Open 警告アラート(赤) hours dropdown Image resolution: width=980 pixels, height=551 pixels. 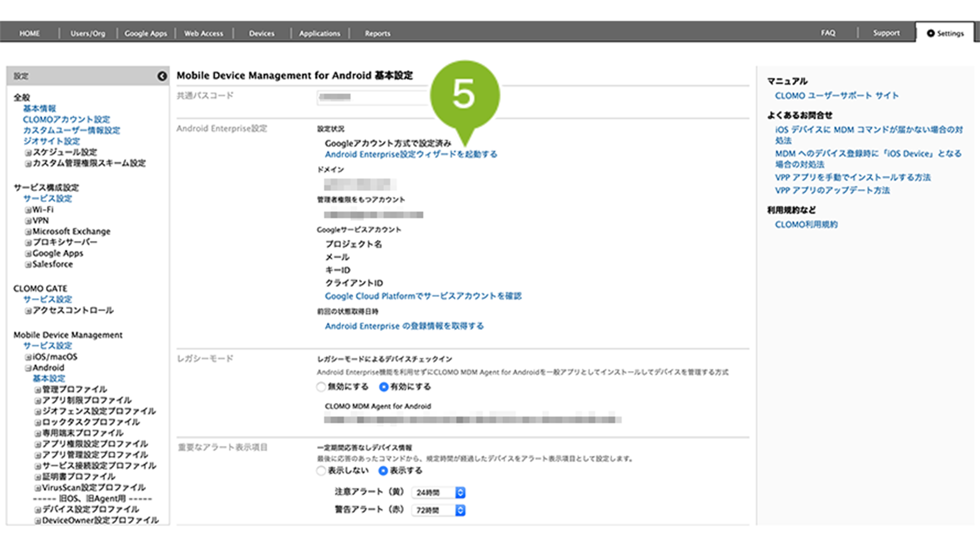438,510
